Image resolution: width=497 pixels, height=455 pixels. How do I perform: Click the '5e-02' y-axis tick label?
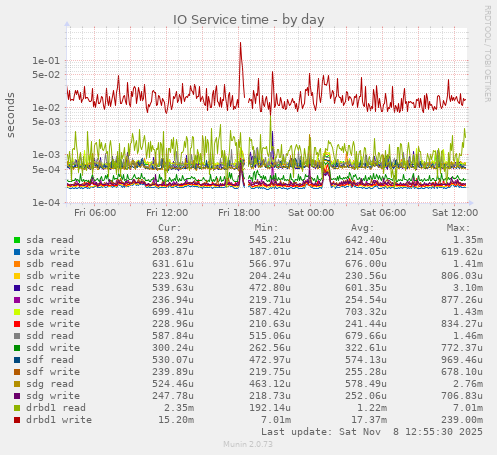[x=46, y=75]
